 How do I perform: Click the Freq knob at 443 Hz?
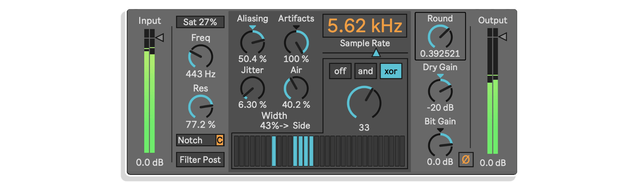[x=201, y=57]
